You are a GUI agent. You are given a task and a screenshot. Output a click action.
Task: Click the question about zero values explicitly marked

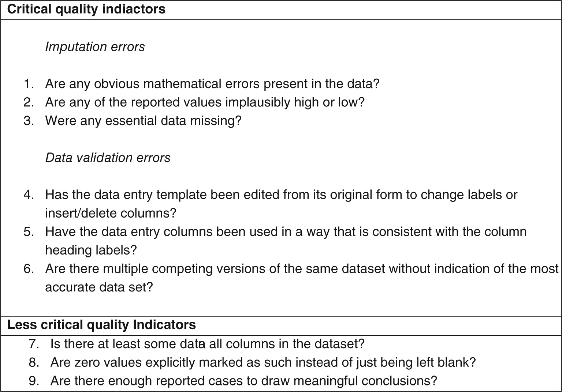tap(263, 362)
